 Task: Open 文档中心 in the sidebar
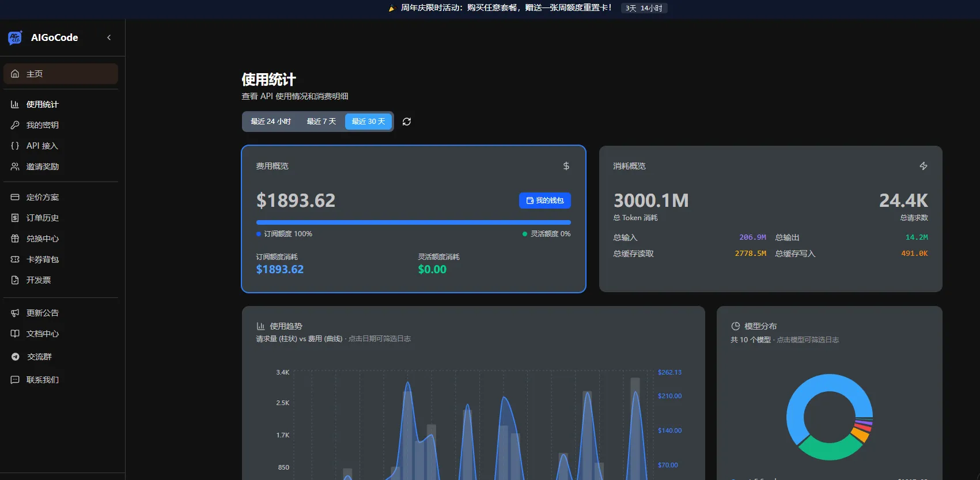(x=60, y=334)
